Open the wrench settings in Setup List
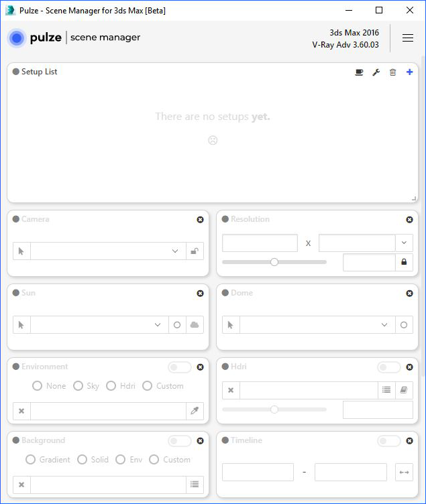The image size is (426, 504). tap(376, 72)
